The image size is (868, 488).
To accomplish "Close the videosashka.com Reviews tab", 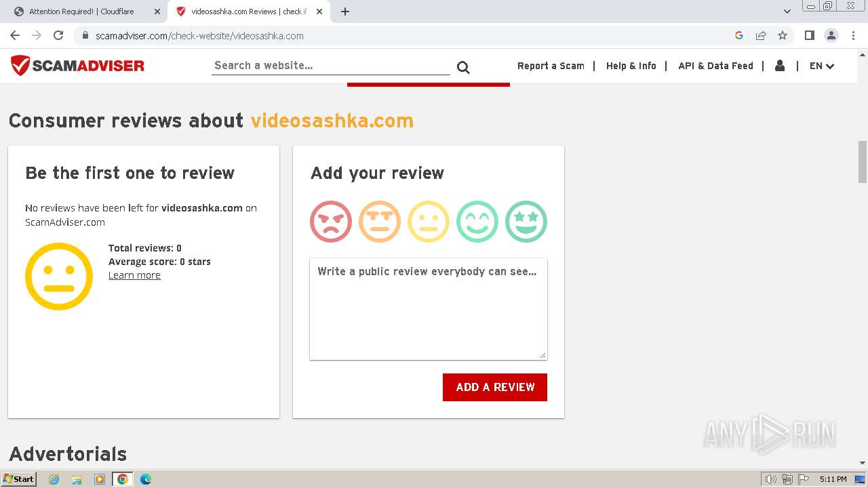I will pos(319,12).
